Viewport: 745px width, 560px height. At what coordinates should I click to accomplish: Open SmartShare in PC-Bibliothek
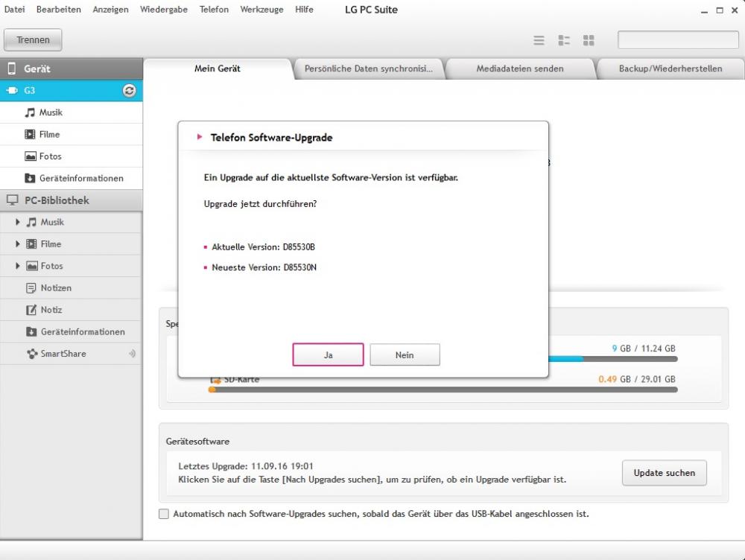tap(63, 354)
